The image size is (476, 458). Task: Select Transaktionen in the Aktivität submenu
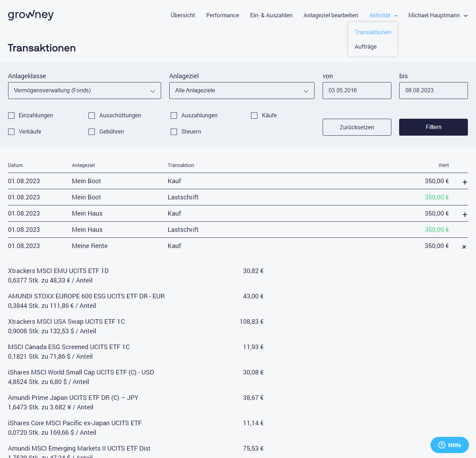tap(373, 32)
